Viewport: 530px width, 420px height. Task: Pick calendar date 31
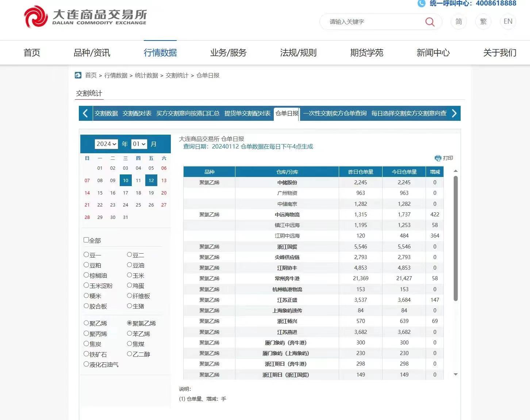tap(126, 217)
